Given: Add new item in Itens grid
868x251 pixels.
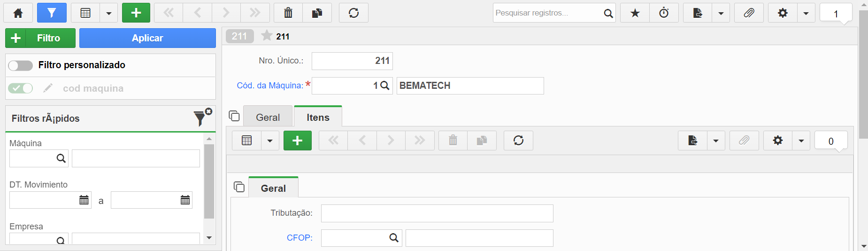Looking at the screenshot, I should pos(298,141).
